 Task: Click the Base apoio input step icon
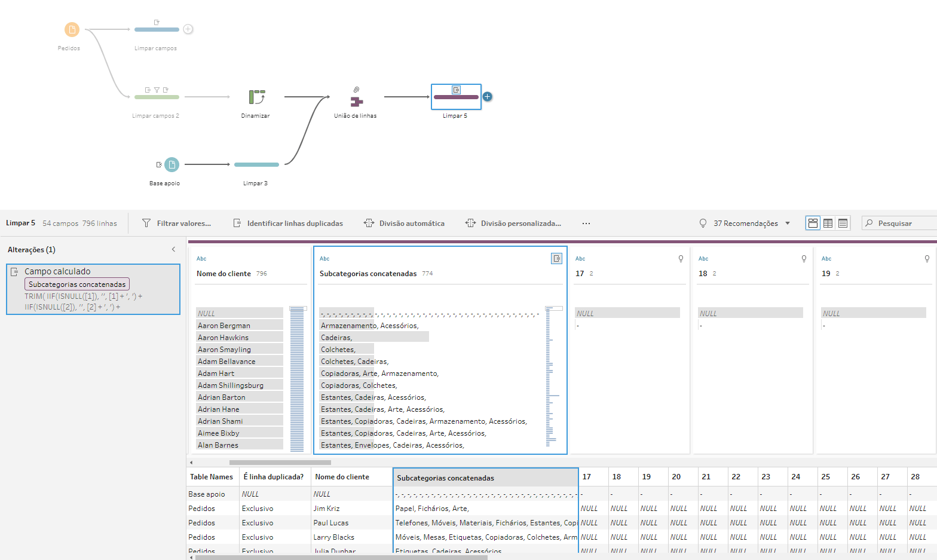(172, 164)
